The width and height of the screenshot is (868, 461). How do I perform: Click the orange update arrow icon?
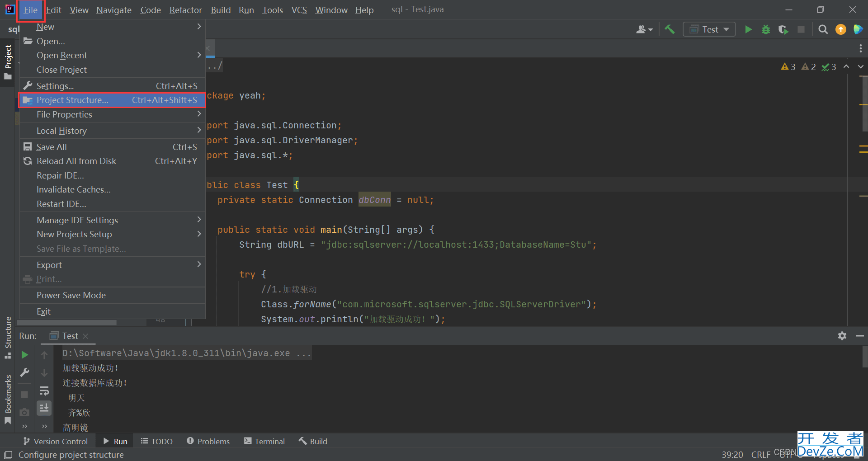pos(840,29)
